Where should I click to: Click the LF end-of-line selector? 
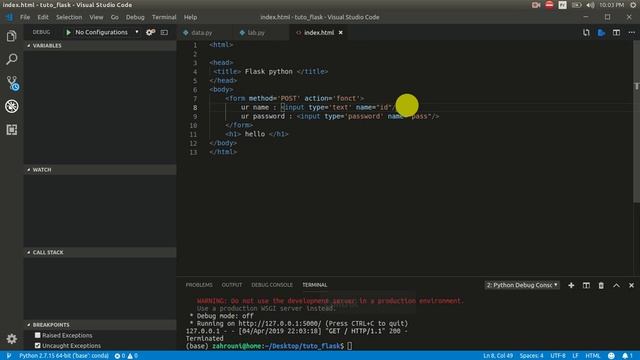click(x=575, y=356)
